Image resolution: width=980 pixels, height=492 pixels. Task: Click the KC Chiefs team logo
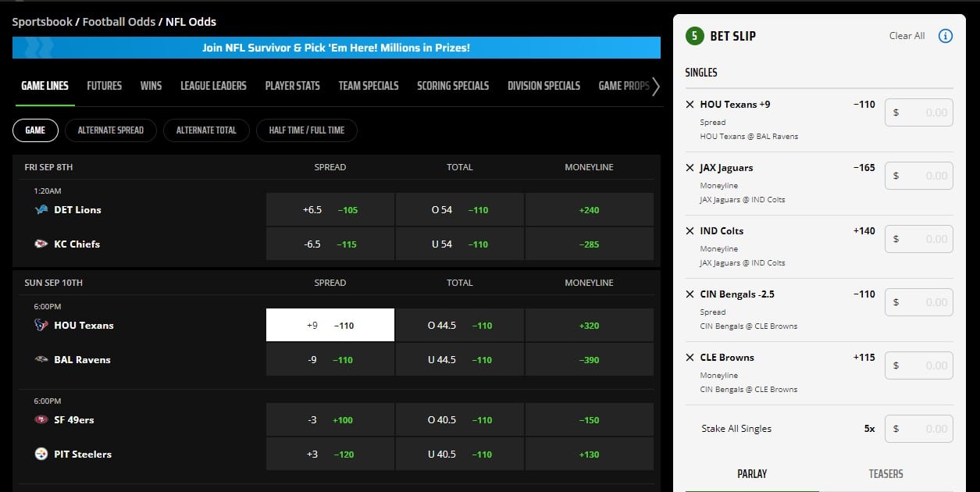41,244
